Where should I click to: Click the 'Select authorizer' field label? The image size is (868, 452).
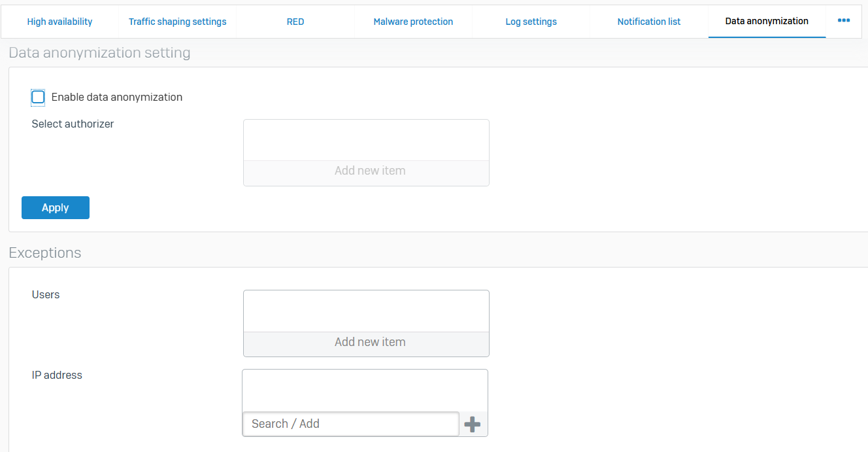pyautogui.click(x=73, y=124)
